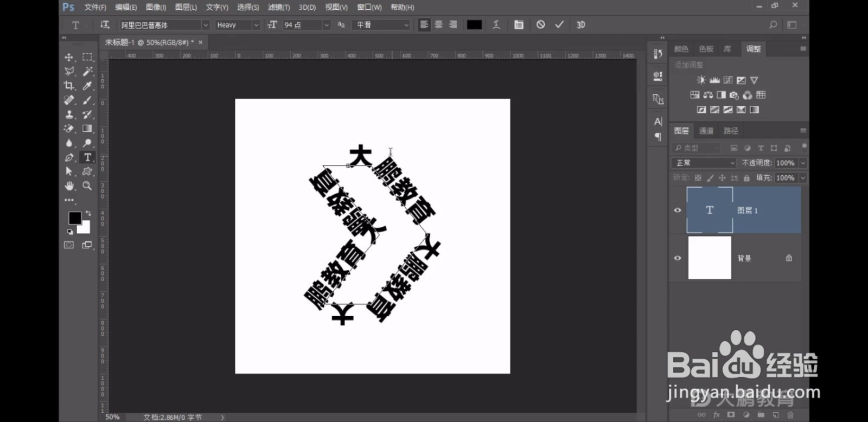The height and width of the screenshot is (422, 868).
Task: Lock transparent pixels
Action: [698, 178]
